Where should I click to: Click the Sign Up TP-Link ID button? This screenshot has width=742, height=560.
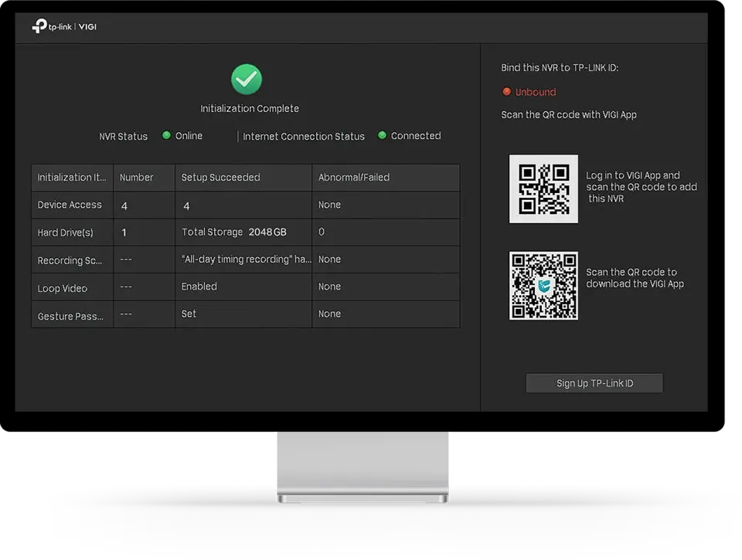pos(594,383)
